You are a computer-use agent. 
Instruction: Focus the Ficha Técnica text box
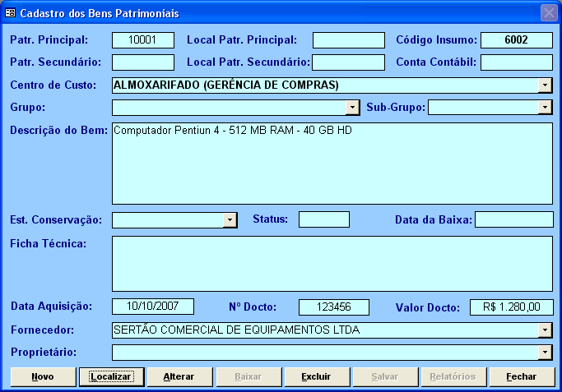pos(332,264)
